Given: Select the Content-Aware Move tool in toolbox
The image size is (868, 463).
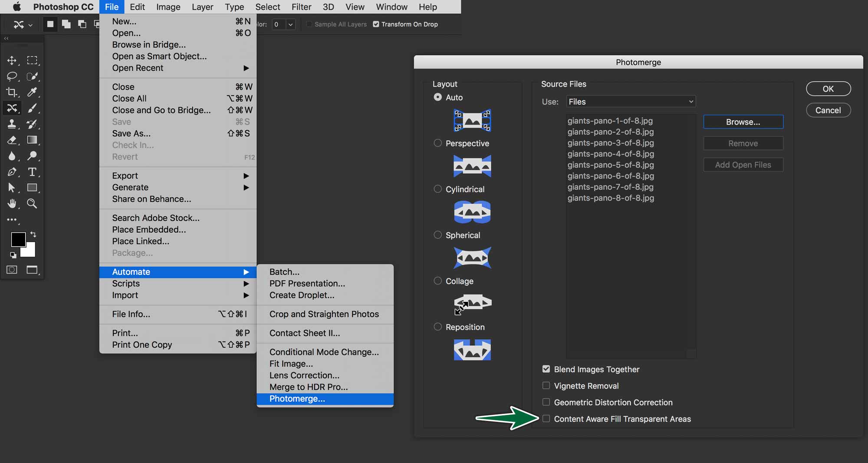Looking at the screenshot, I should [12, 108].
